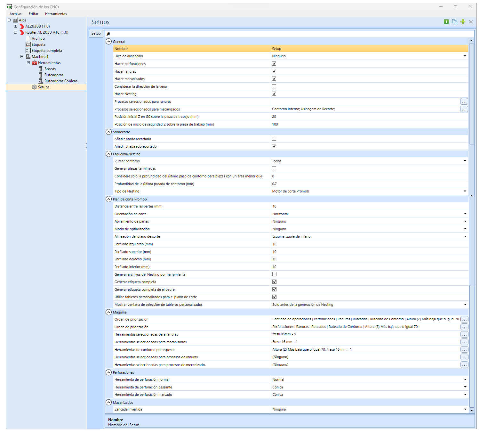
Task: Open the Editar menu
Action: click(34, 14)
